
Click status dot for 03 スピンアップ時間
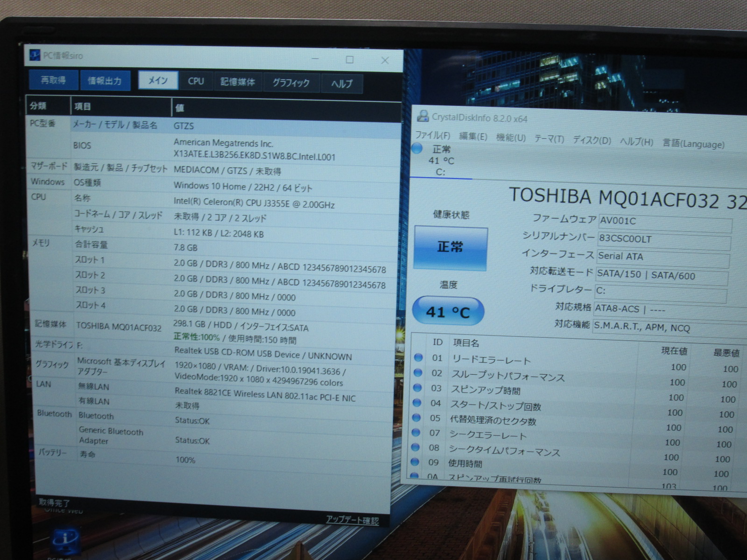[417, 387]
